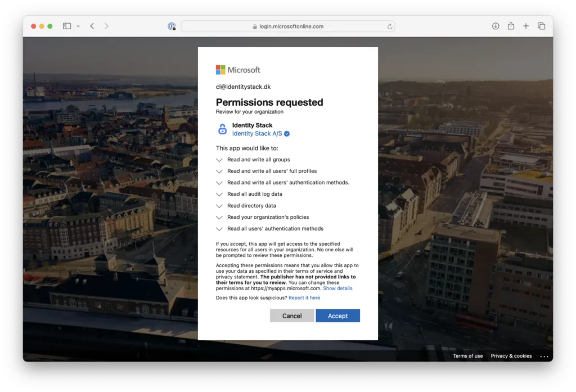Expand 'Read and write all groups' permission
Image resolution: width=576 pixels, height=392 pixels.
click(x=219, y=160)
